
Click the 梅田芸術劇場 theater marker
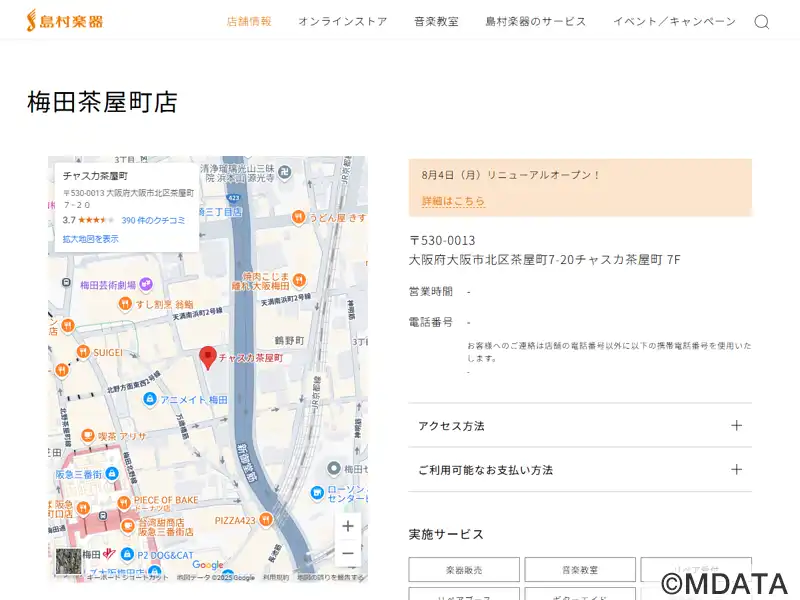coord(146,284)
